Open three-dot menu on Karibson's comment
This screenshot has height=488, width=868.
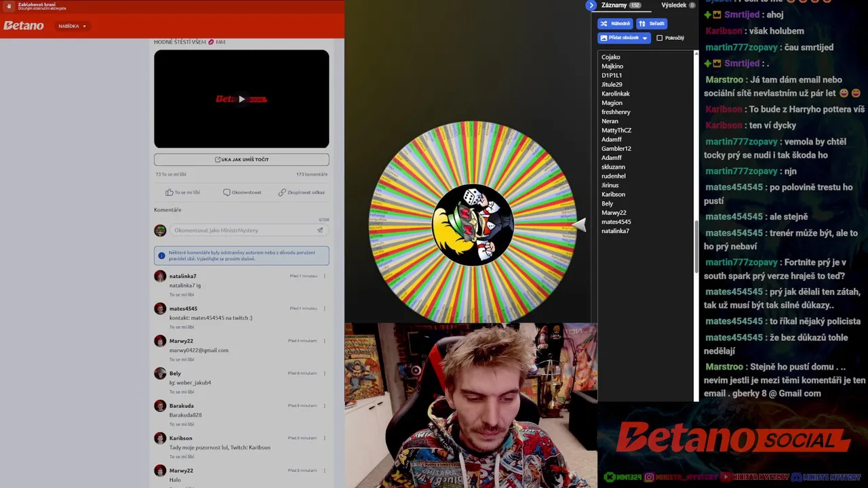[325, 439]
